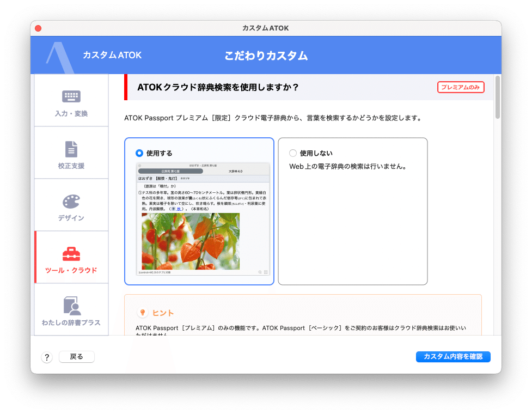
Task: Select the 広辞苑 第七版 tab
Action: tap(170, 171)
